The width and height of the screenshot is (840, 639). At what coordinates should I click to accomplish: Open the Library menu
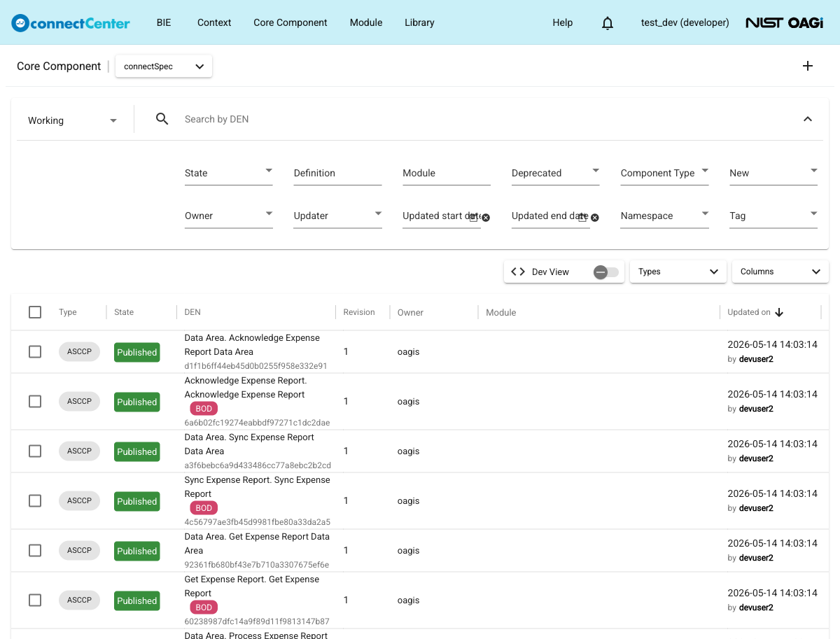(419, 22)
